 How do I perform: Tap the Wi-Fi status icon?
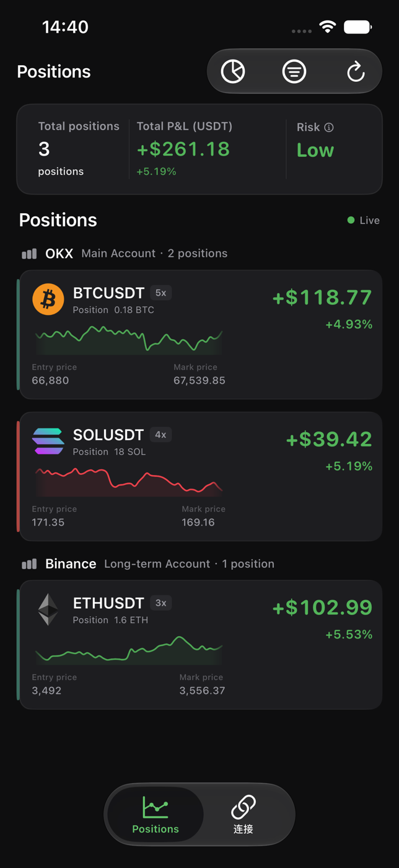pos(327,27)
